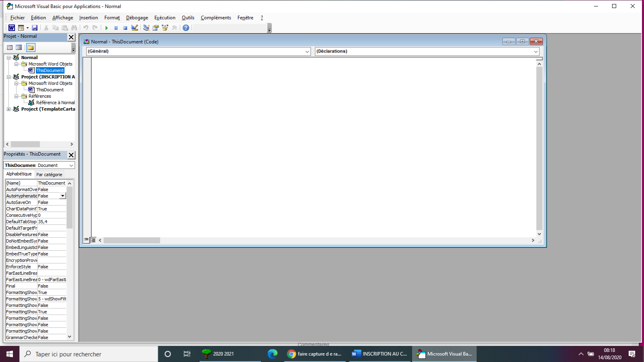
Task: Switch to INSCRIPTION AU C... Word taskbar item
Action: (380, 354)
